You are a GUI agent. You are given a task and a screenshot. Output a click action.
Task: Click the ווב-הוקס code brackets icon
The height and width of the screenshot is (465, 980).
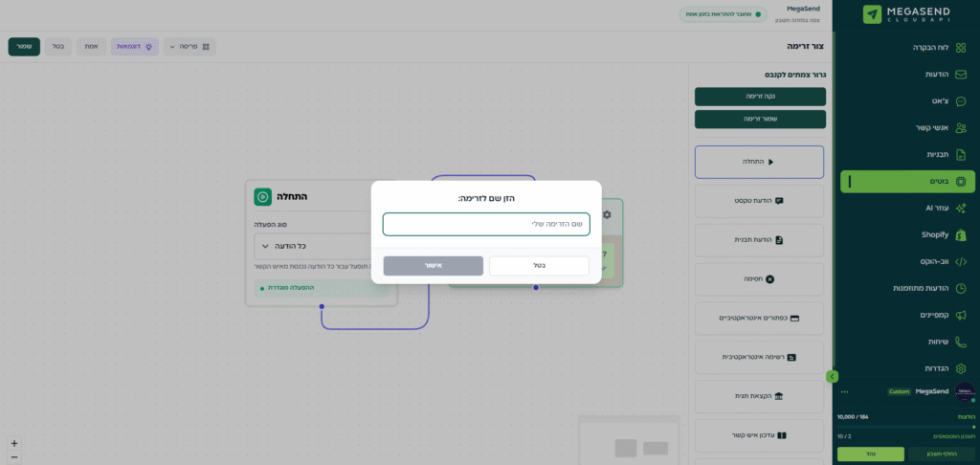point(961,261)
